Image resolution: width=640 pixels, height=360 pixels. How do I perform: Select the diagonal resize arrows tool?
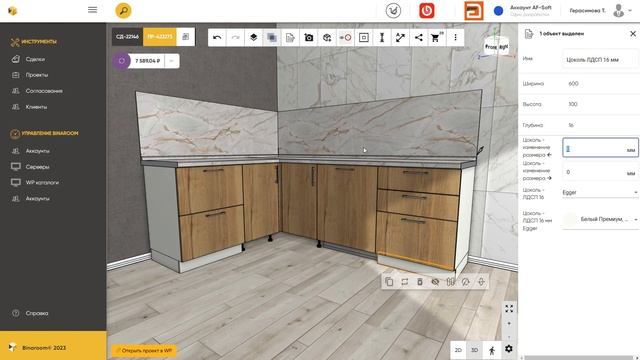pyautogui.click(x=400, y=38)
